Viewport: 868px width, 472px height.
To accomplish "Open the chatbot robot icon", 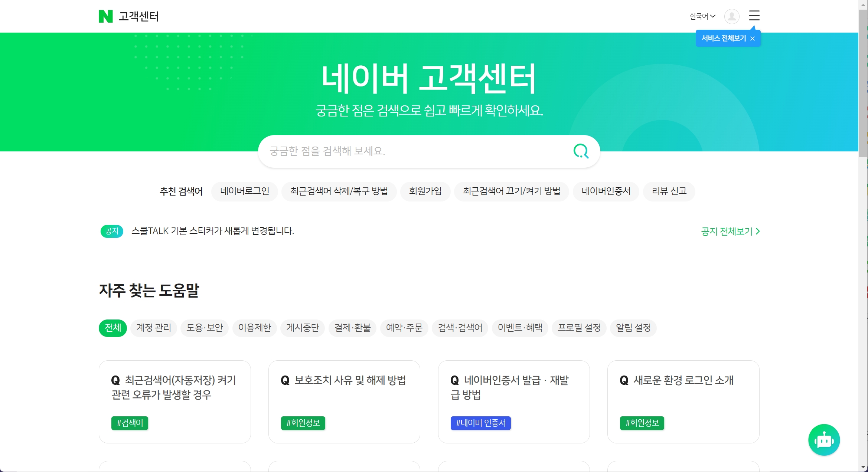I will pos(824,440).
